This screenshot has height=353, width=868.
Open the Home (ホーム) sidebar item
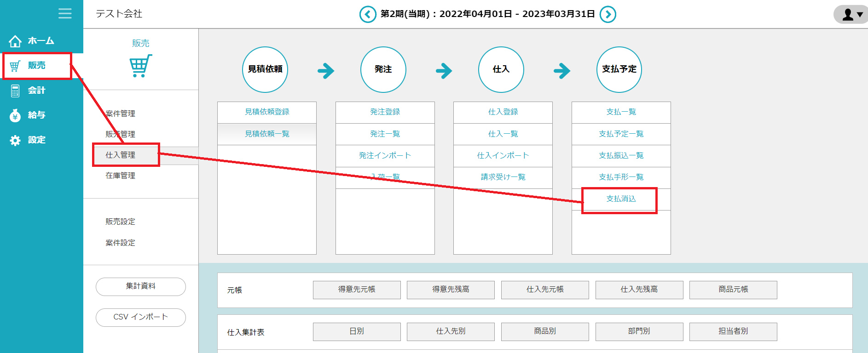tap(32, 41)
